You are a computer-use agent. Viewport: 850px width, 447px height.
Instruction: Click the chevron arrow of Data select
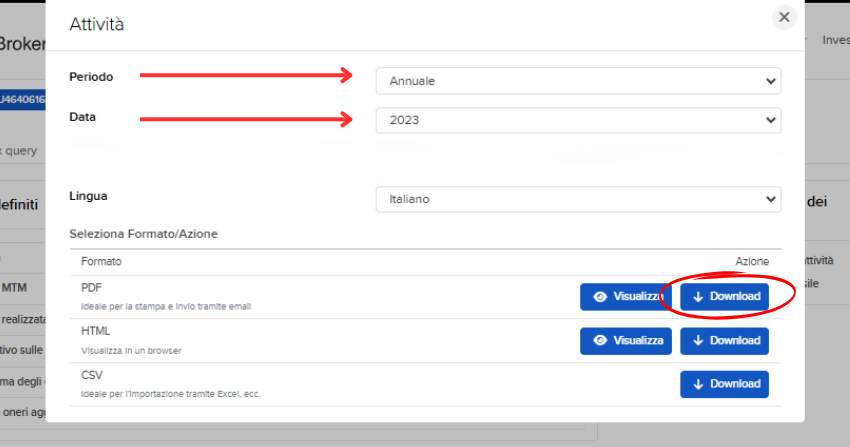click(x=769, y=120)
